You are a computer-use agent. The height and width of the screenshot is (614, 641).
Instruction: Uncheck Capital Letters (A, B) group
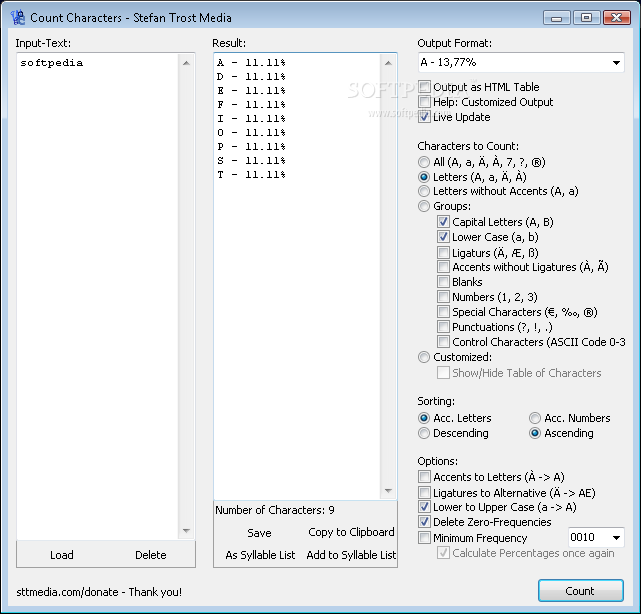point(443,222)
